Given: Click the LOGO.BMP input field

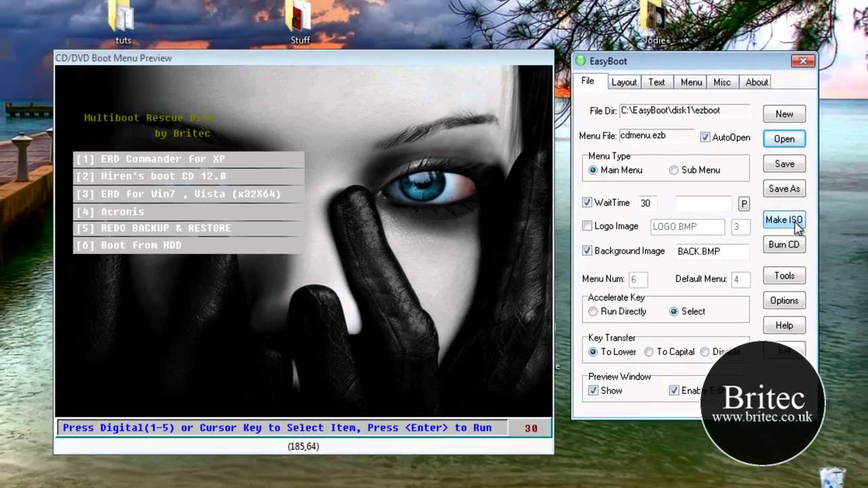Looking at the screenshot, I should coord(687,227).
